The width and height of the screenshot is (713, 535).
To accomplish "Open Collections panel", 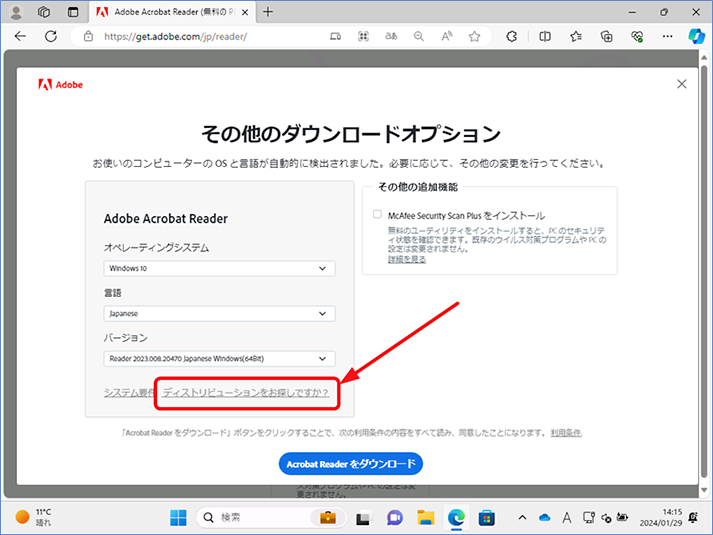I will click(607, 36).
